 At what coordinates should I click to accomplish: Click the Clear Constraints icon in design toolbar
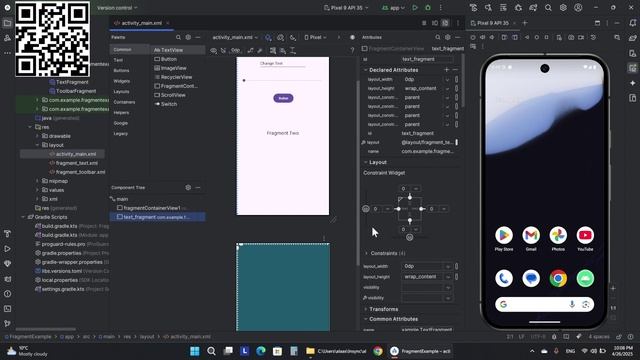tap(250, 51)
